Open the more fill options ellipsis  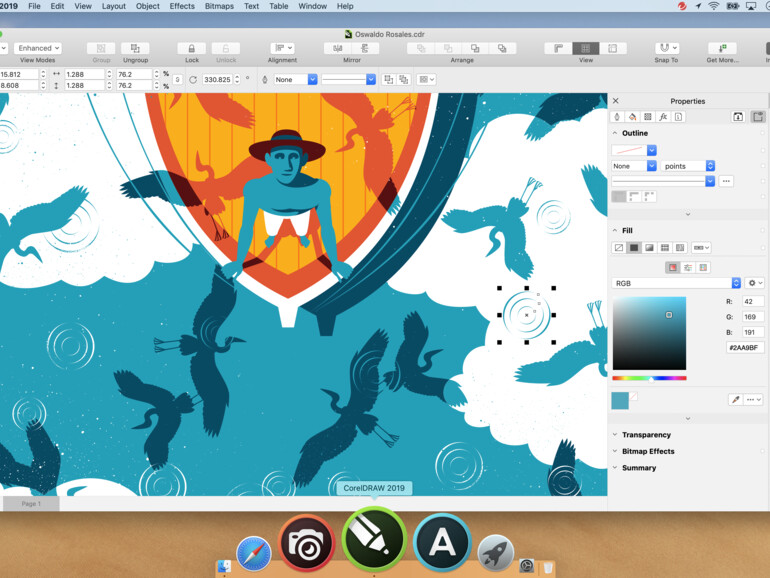753,399
